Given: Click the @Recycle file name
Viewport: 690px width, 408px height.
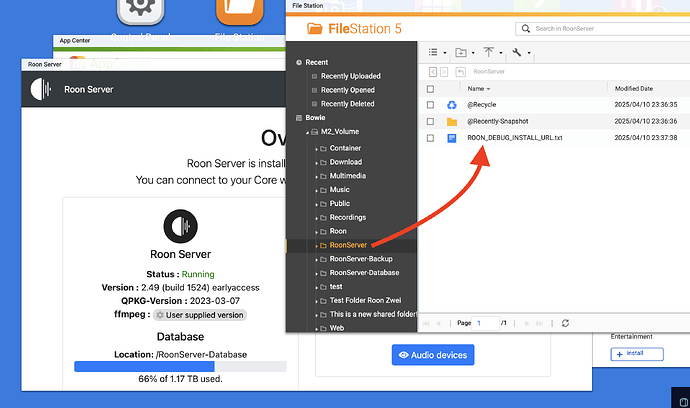Looking at the screenshot, I should (481, 105).
